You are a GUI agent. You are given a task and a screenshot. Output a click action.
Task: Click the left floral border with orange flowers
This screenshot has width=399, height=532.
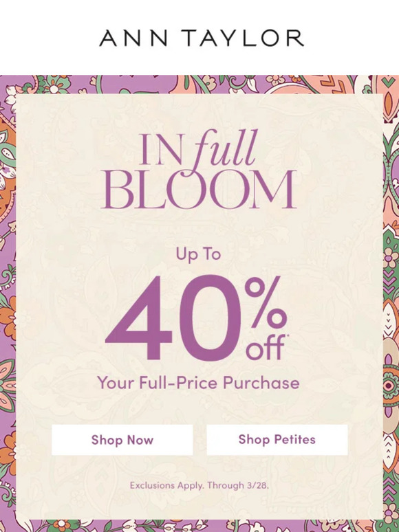8,305
